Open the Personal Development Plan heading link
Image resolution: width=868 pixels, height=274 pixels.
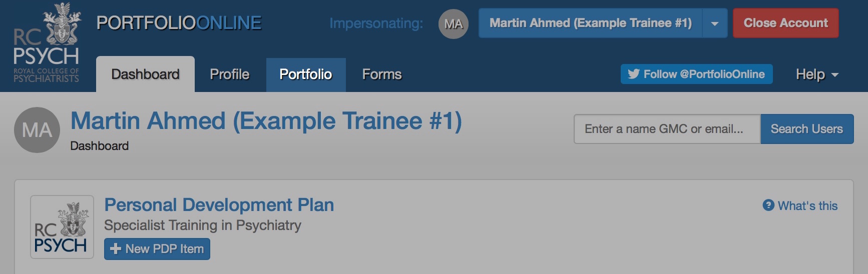coord(219,205)
